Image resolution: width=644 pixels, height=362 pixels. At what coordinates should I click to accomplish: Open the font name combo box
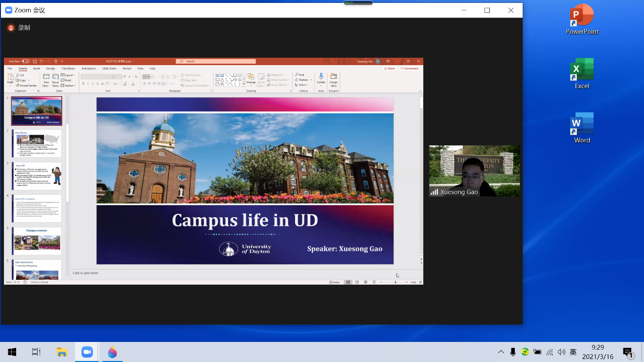tap(96, 77)
